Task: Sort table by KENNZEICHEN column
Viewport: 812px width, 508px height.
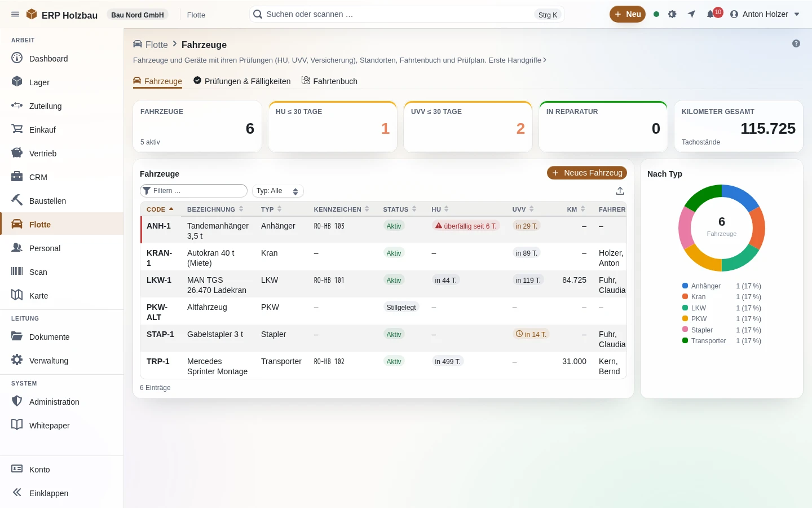Action: pos(341,209)
